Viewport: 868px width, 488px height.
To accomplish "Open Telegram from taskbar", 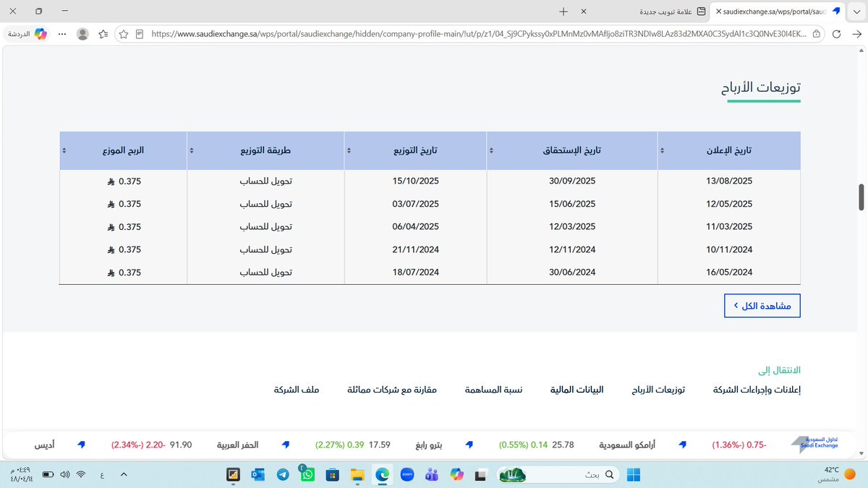I will pyautogui.click(x=283, y=474).
